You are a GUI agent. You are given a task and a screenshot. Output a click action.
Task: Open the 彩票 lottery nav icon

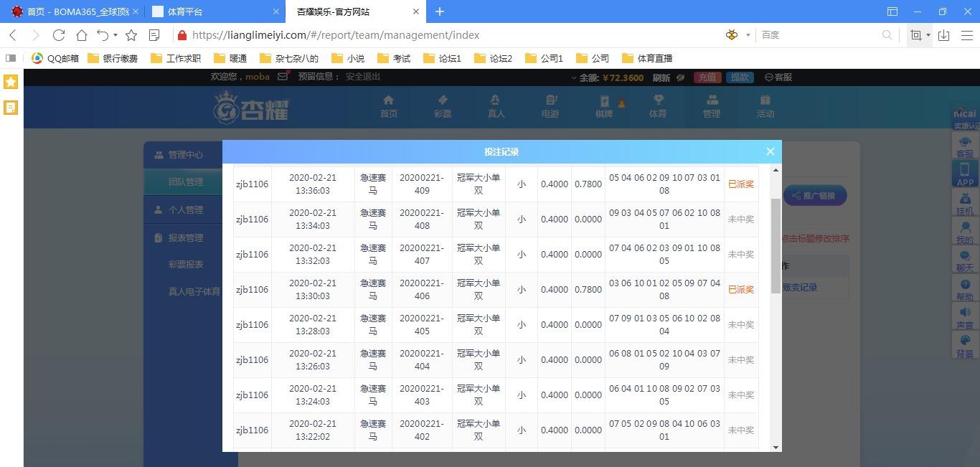(443, 106)
